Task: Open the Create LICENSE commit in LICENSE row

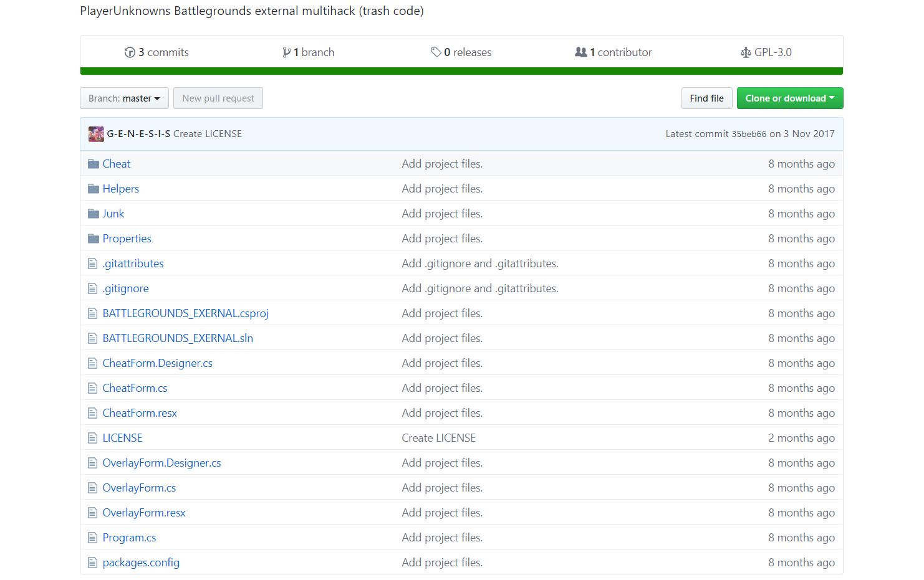Action: (x=439, y=438)
